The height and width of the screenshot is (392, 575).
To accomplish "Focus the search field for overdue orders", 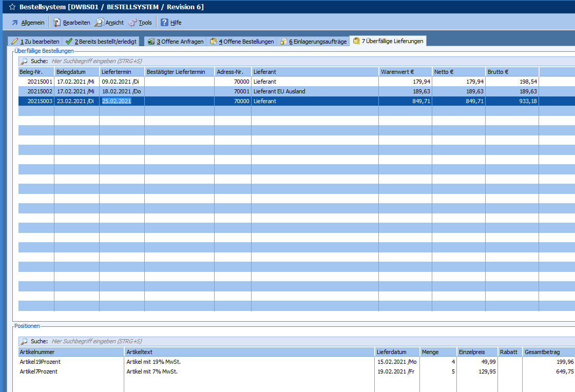I will 205,61.
